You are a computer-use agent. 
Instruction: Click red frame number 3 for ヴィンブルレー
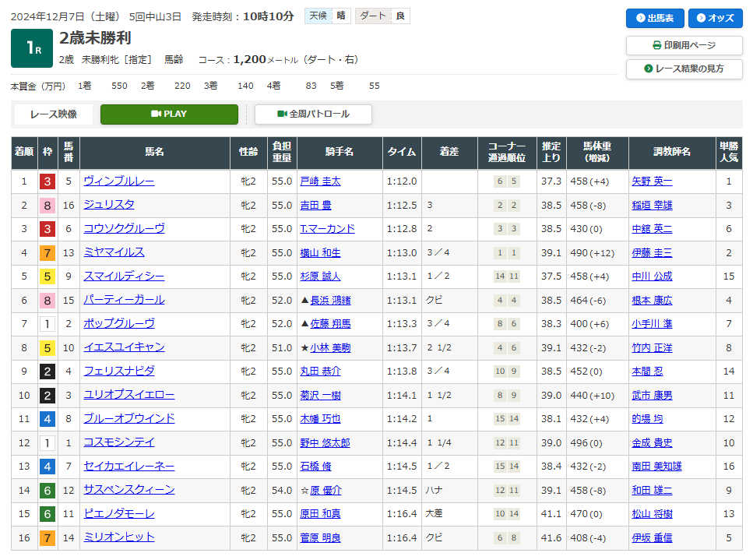[48, 181]
